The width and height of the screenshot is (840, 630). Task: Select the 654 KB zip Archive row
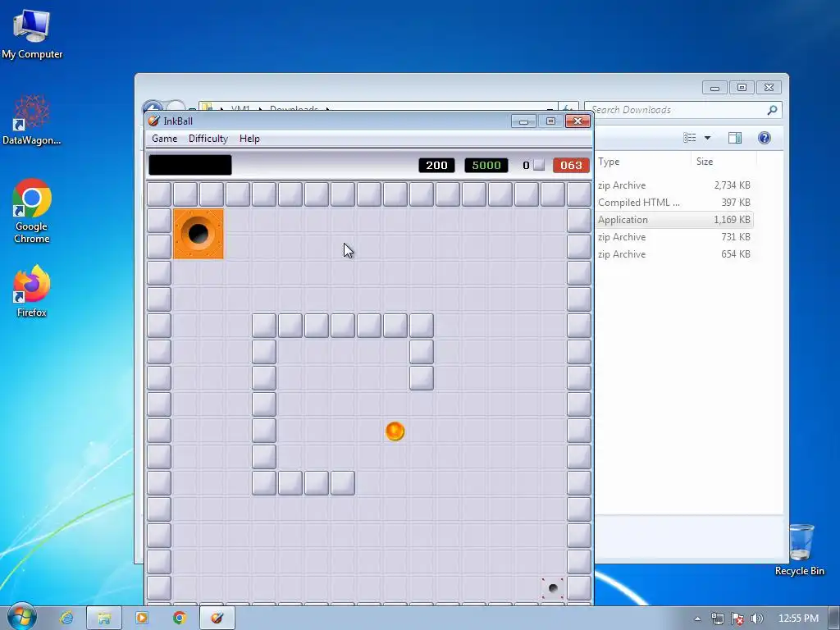pos(674,254)
